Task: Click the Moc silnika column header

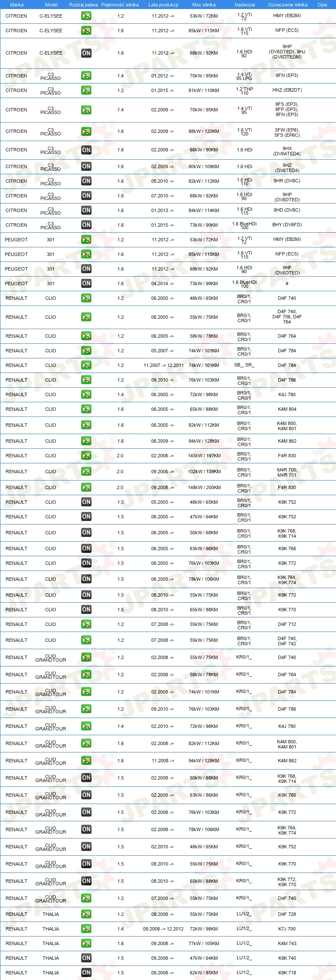Action: coord(204,5)
